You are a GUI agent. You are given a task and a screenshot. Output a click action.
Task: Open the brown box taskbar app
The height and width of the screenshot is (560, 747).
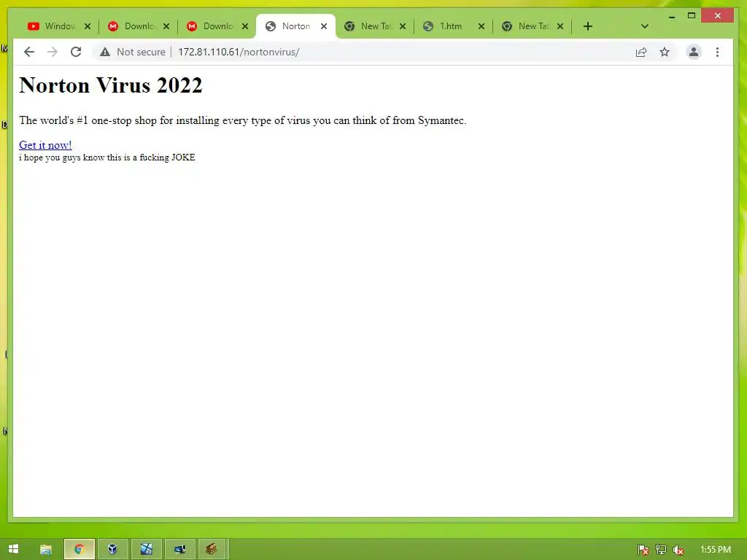point(212,550)
